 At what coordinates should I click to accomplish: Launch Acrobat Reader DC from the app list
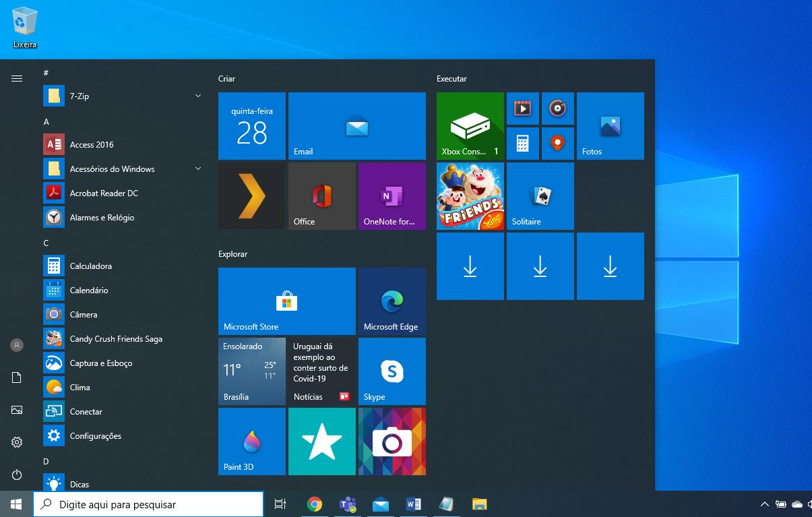(x=124, y=193)
